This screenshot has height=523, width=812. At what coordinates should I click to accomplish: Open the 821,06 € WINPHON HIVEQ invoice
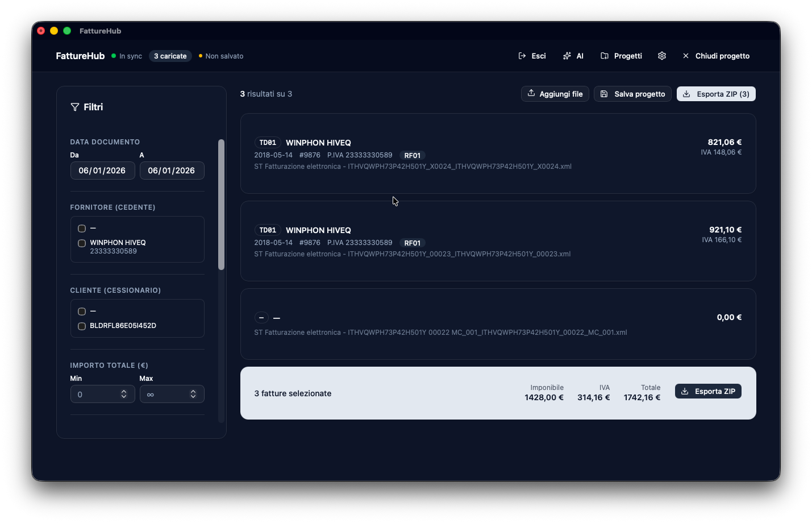click(498, 153)
